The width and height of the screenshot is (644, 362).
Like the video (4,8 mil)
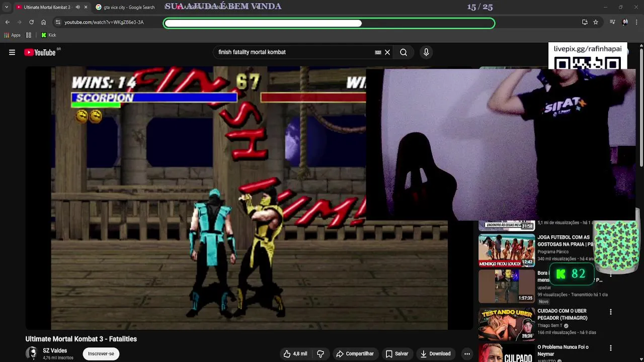pos(295,353)
